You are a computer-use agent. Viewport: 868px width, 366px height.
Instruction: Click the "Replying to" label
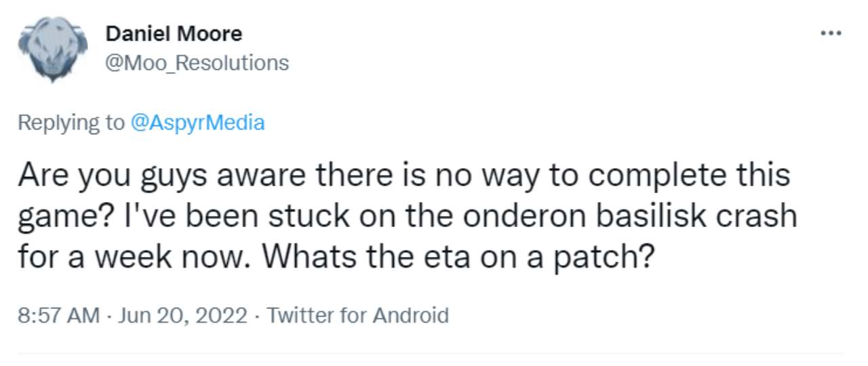(71, 123)
